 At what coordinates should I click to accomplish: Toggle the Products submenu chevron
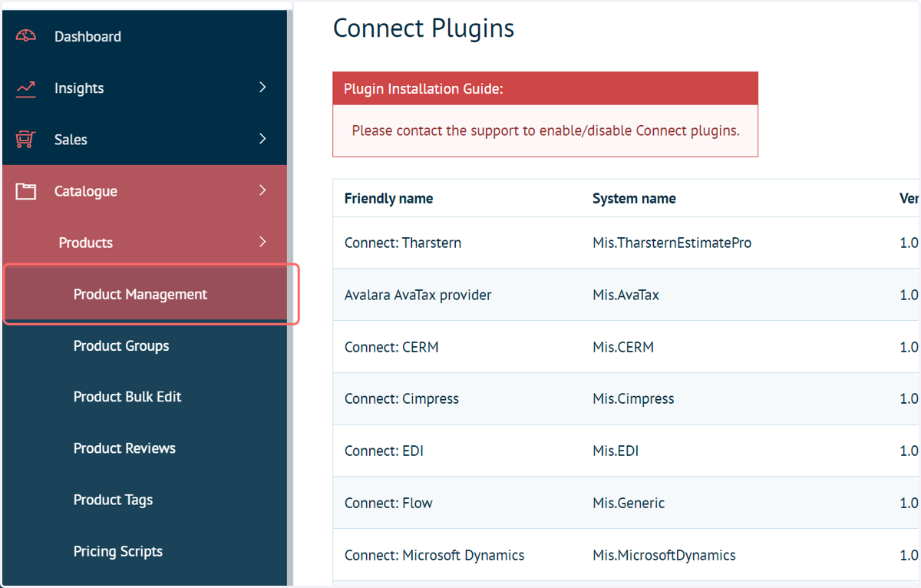[262, 242]
